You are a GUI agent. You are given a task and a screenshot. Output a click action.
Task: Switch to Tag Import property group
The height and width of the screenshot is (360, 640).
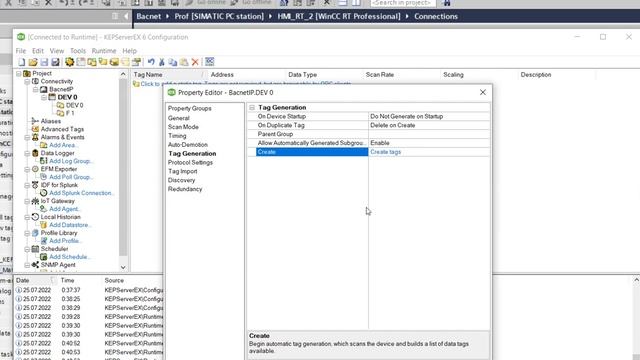pos(182,171)
